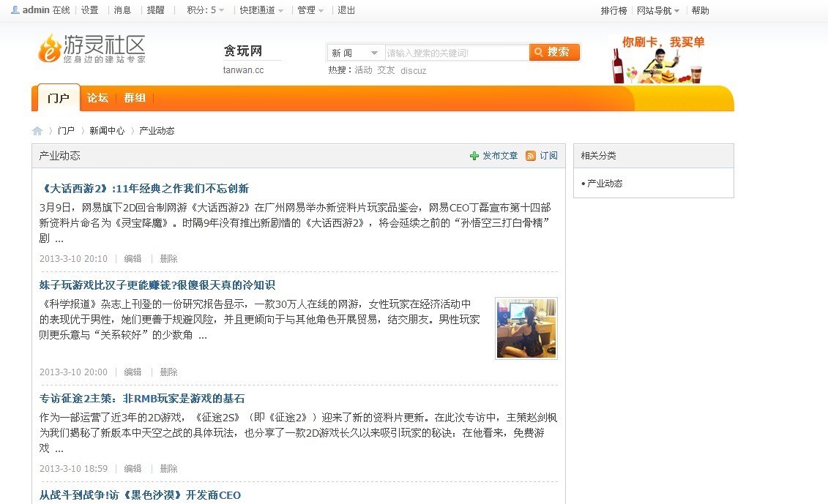Click 门户 in the breadcrumb
The width and height of the screenshot is (828, 504).
(x=66, y=131)
